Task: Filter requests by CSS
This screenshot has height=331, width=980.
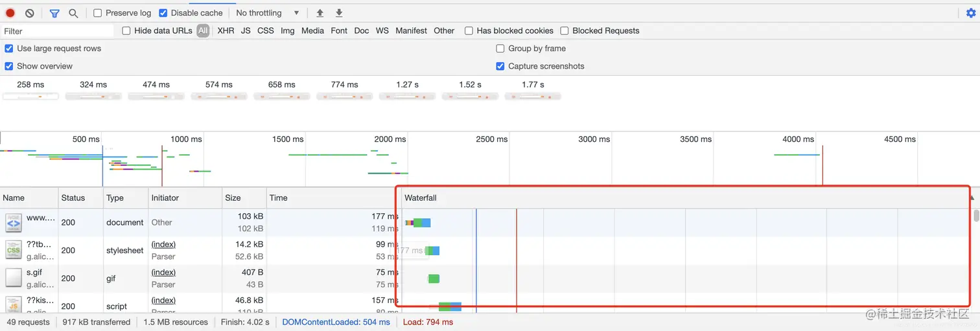Action: (266, 30)
